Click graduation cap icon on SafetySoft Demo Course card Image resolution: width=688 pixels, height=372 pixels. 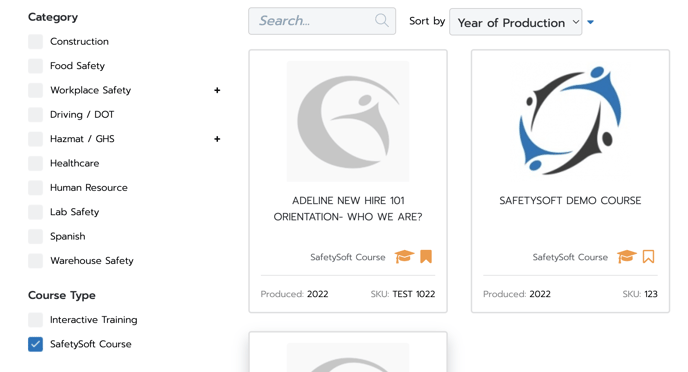coord(627,256)
